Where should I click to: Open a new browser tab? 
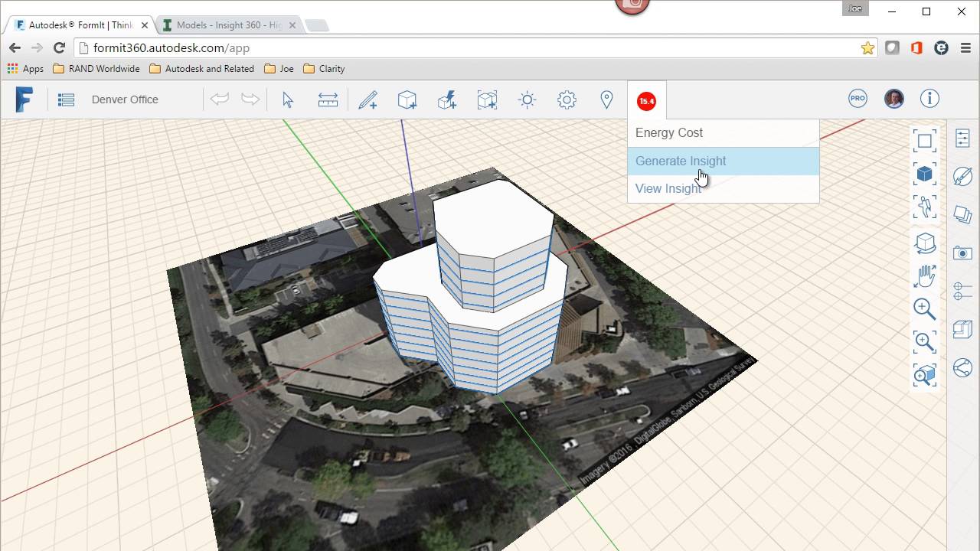[317, 25]
